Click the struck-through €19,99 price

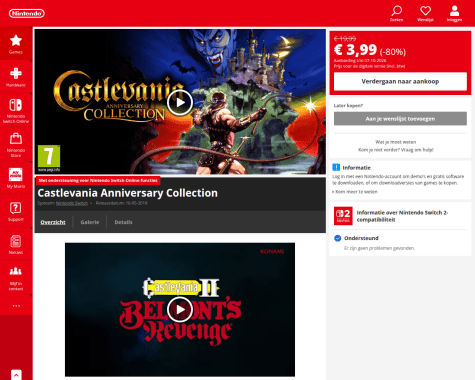tap(345, 39)
